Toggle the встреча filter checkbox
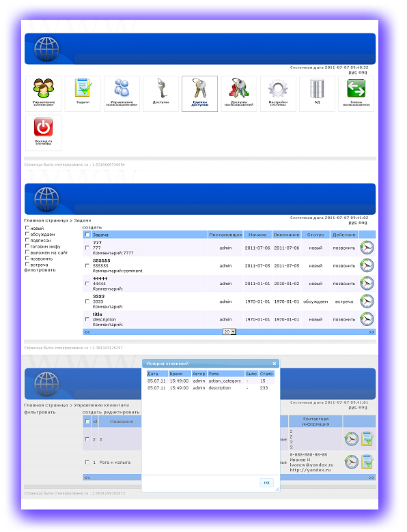407x532 pixels. tap(27, 265)
